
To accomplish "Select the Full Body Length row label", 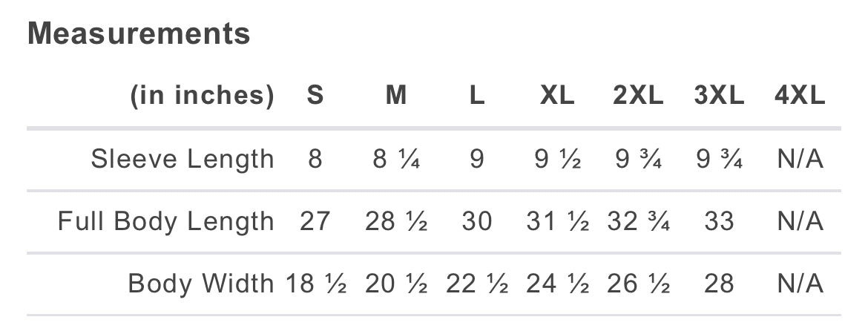I will click(166, 222).
